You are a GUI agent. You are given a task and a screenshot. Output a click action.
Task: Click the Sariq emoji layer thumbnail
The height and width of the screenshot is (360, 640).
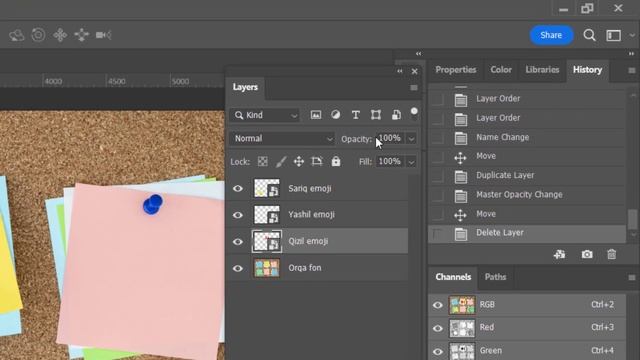pyautogui.click(x=267, y=189)
